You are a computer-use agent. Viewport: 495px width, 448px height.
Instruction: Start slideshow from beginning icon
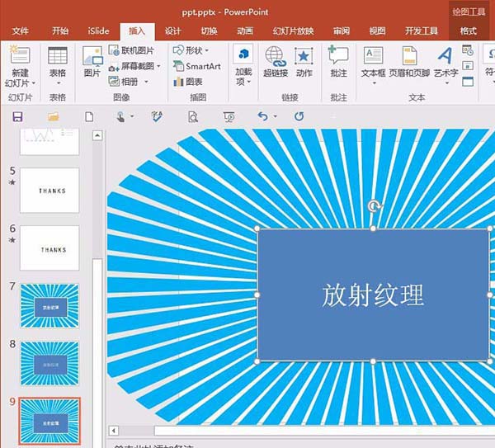229,117
